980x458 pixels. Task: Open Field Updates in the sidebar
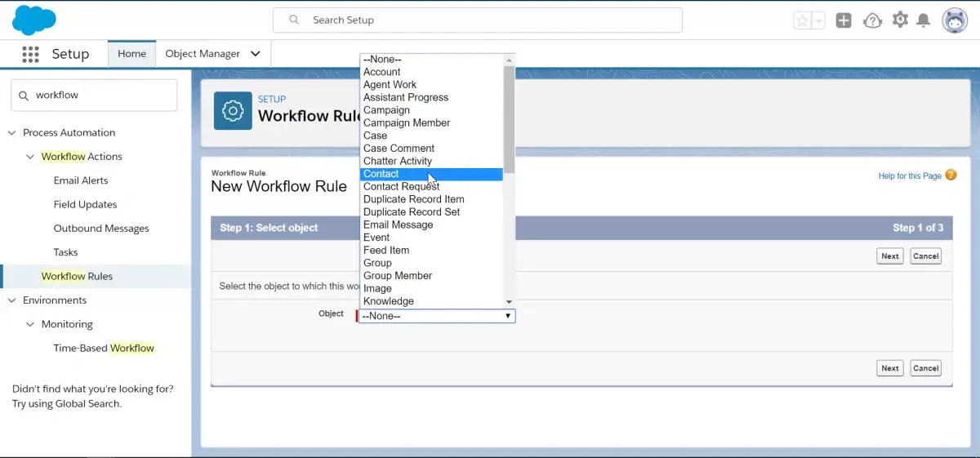pyautogui.click(x=85, y=204)
